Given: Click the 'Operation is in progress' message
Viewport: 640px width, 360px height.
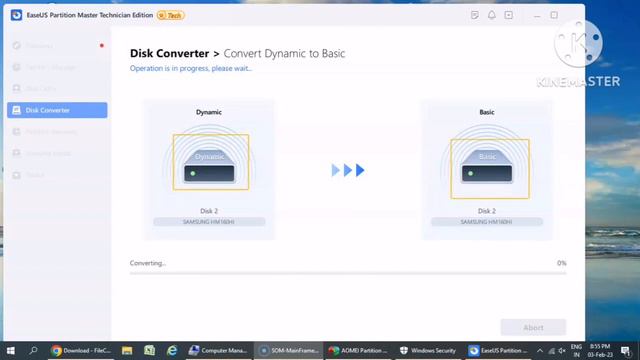Looking at the screenshot, I should (x=191, y=68).
